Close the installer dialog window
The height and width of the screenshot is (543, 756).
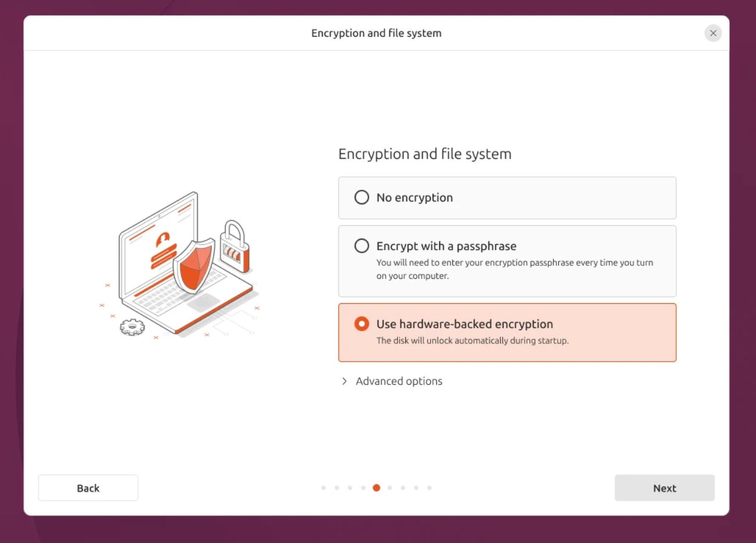click(713, 33)
